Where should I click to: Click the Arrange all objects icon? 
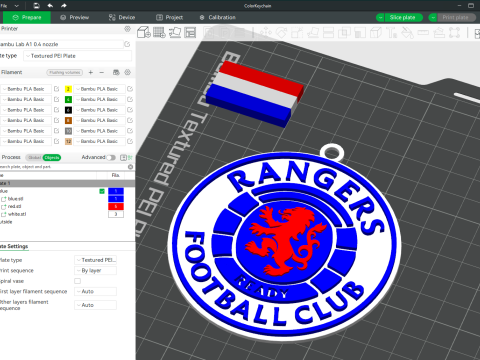190,33
